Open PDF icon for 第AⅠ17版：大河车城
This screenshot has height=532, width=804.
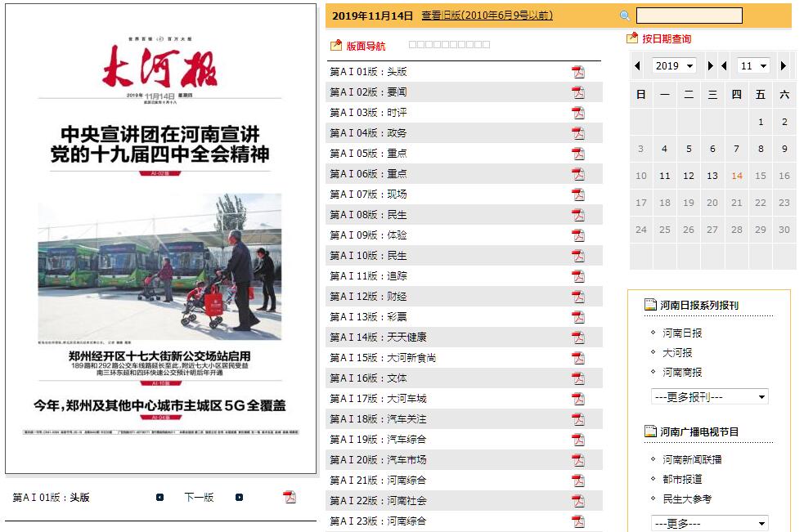tap(578, 399)
